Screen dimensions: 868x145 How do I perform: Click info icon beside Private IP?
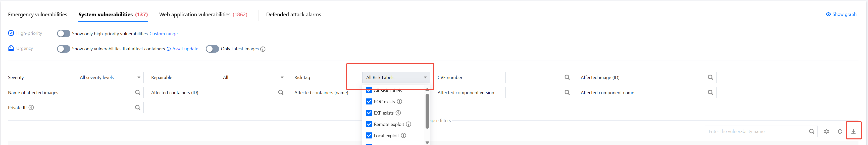point(31,108)
